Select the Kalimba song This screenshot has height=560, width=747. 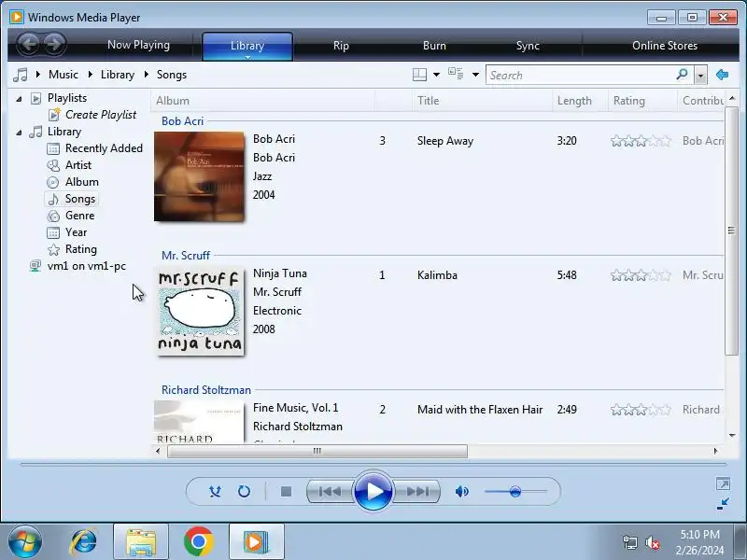coord(437,275)
